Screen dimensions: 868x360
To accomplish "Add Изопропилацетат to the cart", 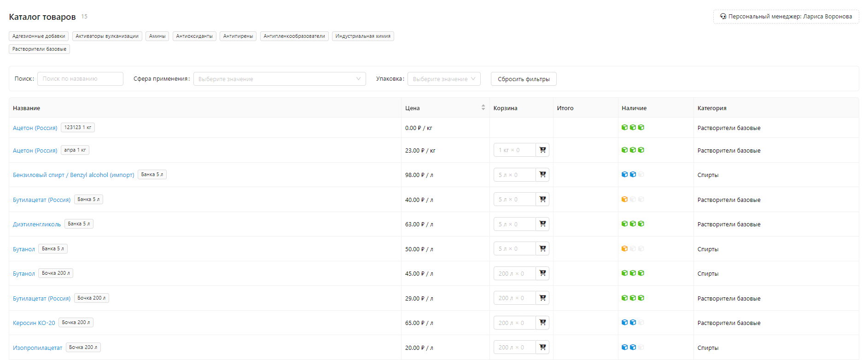I will (542, 347).
